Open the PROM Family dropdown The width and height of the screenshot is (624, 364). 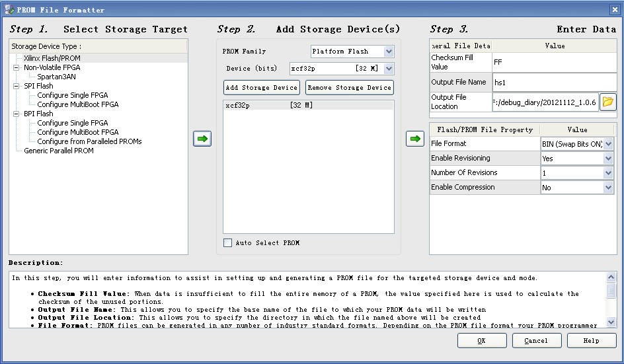pyautogui.click(x=388, y=52)
